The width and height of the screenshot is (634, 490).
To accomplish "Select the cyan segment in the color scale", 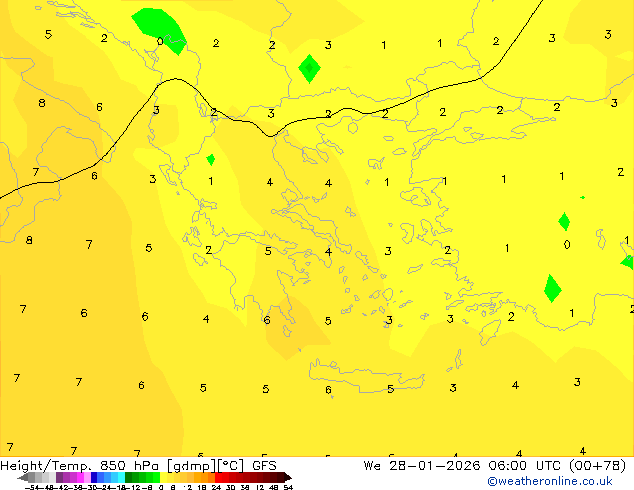I will [x=121, y=477].
